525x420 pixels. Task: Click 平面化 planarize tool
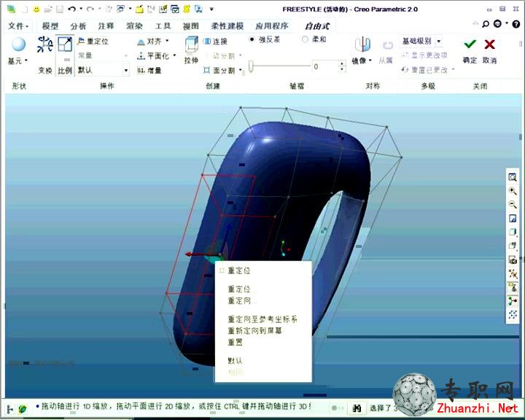tap(153, 56)
